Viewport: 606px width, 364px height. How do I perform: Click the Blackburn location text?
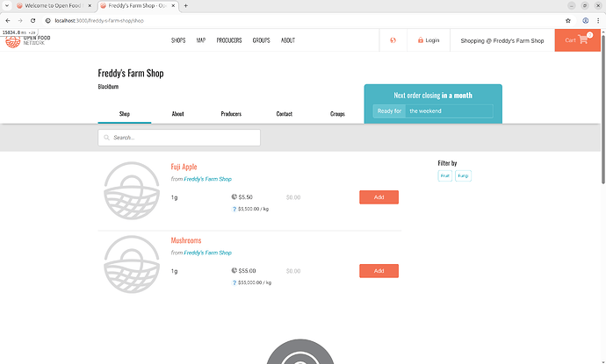108,87
